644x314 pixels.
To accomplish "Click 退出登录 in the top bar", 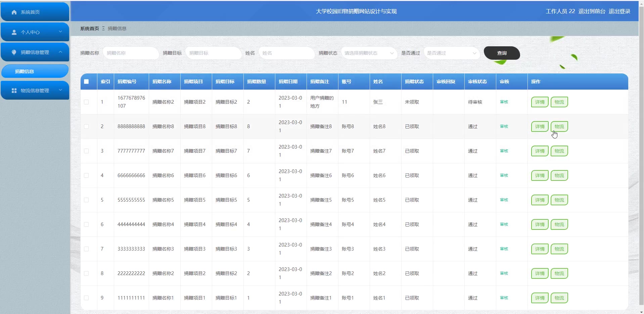I will [619, 11].
